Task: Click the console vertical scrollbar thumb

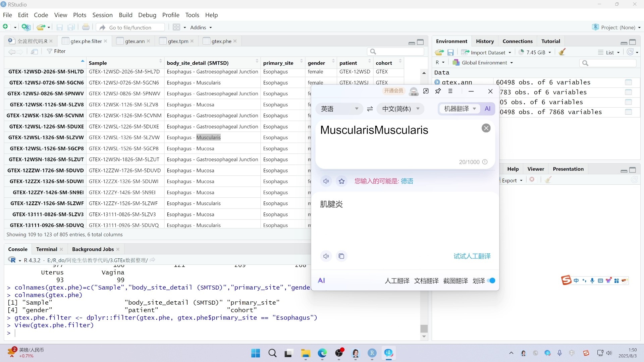Action: coord(424,328)
